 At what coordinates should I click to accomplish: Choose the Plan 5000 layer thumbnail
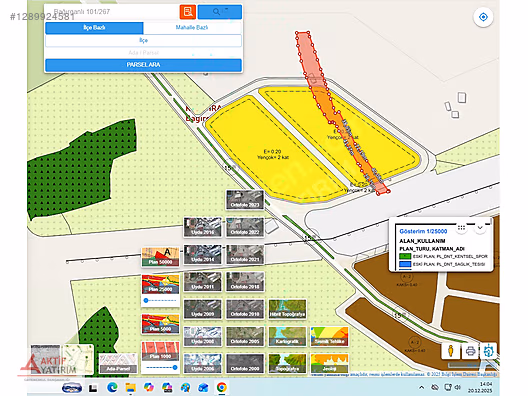(160, 324)
